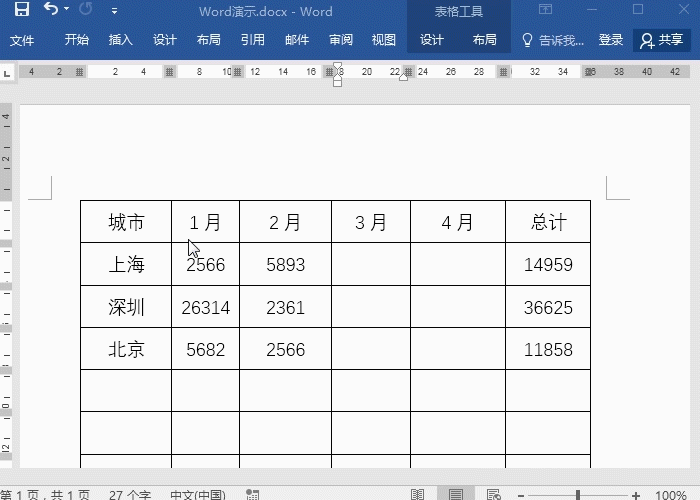
Task: Switch to Web Layout view icon
Action: pyautogui.click(x=494, y=495)
